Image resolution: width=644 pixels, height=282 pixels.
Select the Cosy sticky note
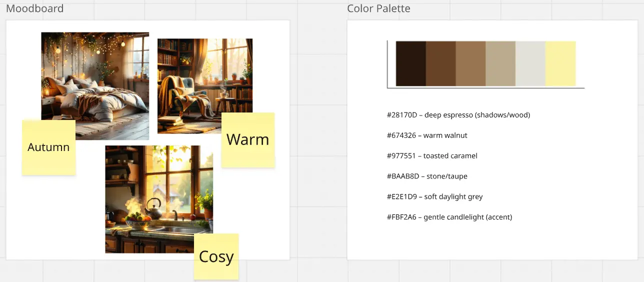click(216, 256)
